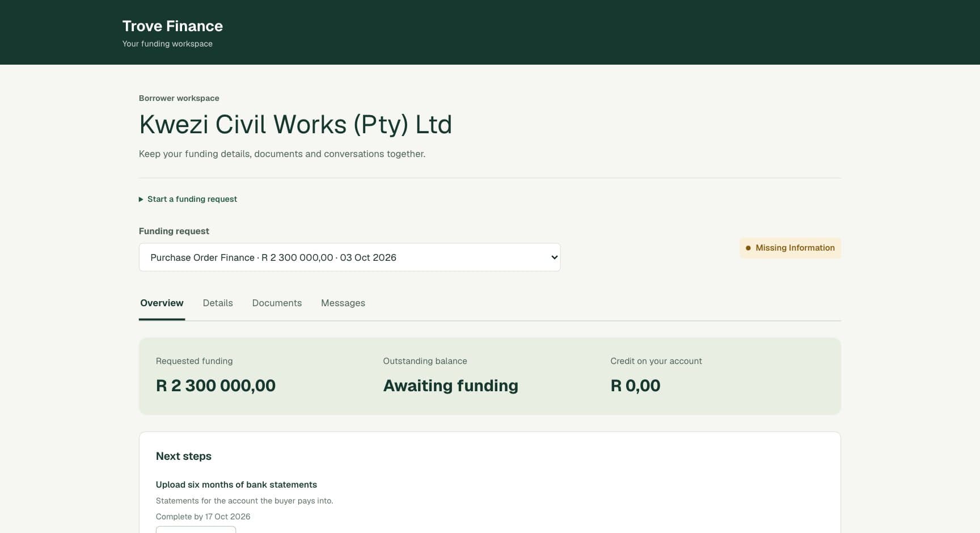Click the Outstanding balance label
This screenshot has width=980, height=533.
[x=425, y=361]
